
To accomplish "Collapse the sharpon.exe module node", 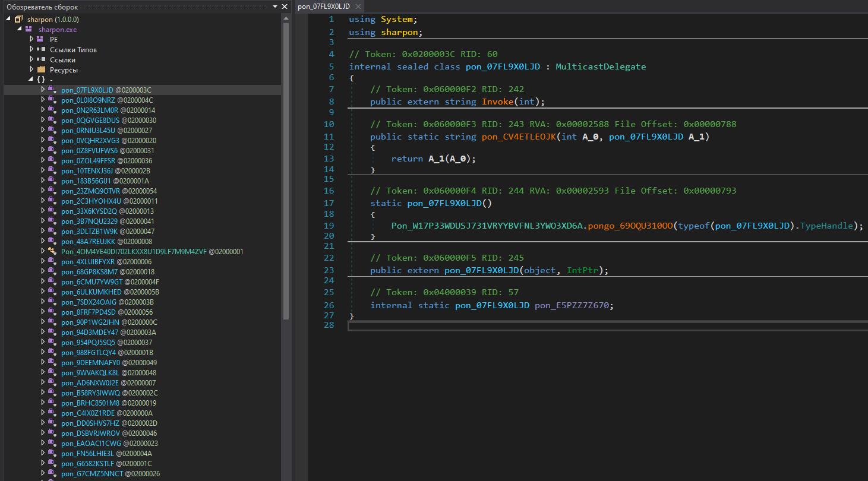I will click(20, 29).
